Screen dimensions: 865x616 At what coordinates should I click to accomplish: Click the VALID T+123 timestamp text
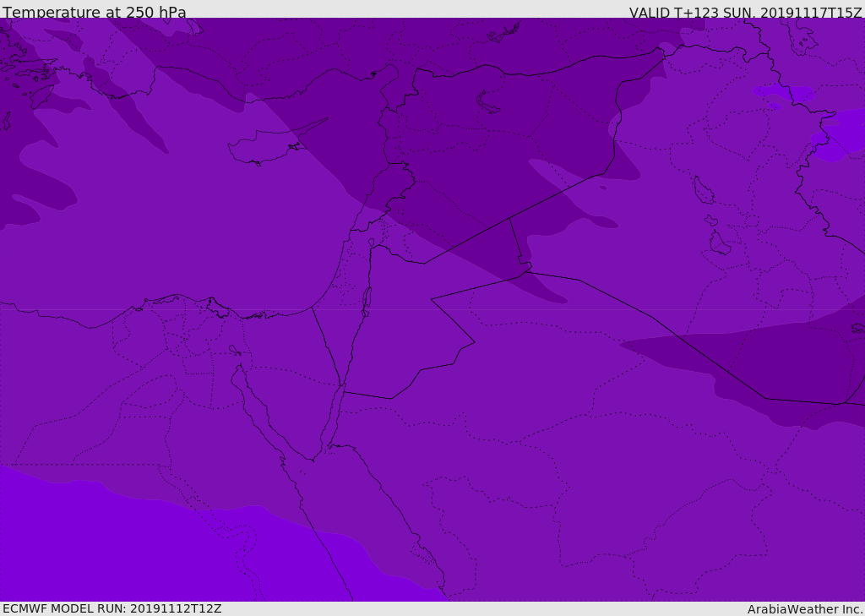click(x=745, y=13)
